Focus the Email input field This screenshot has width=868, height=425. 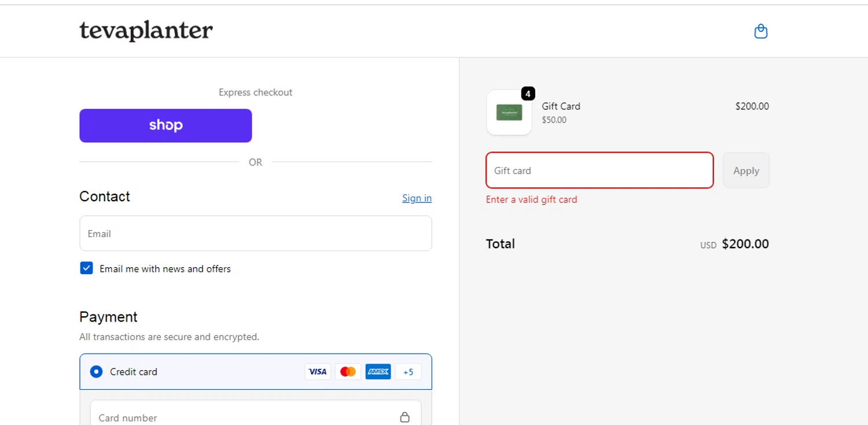click(255, 234)
